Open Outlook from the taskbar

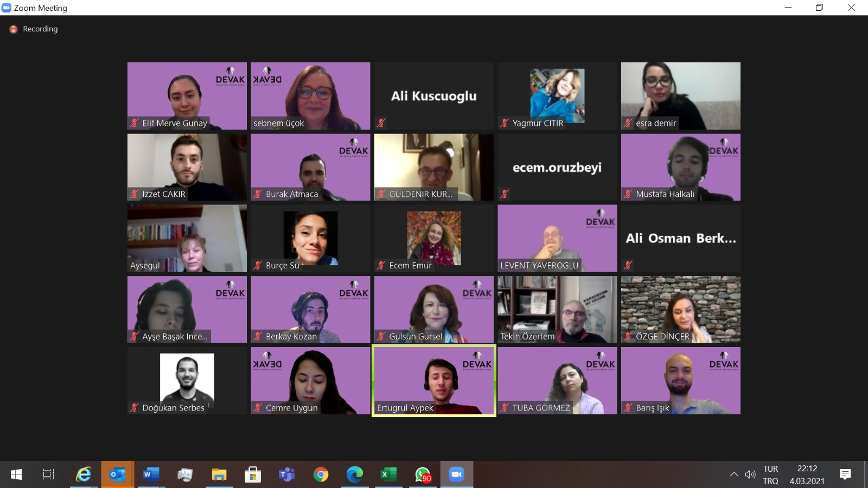point(117,475)
